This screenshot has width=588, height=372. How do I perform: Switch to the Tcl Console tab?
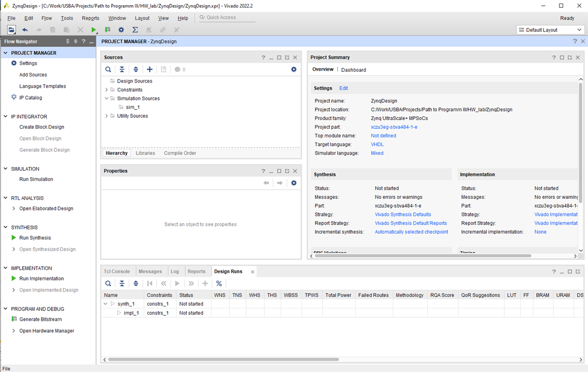(117, 271)
